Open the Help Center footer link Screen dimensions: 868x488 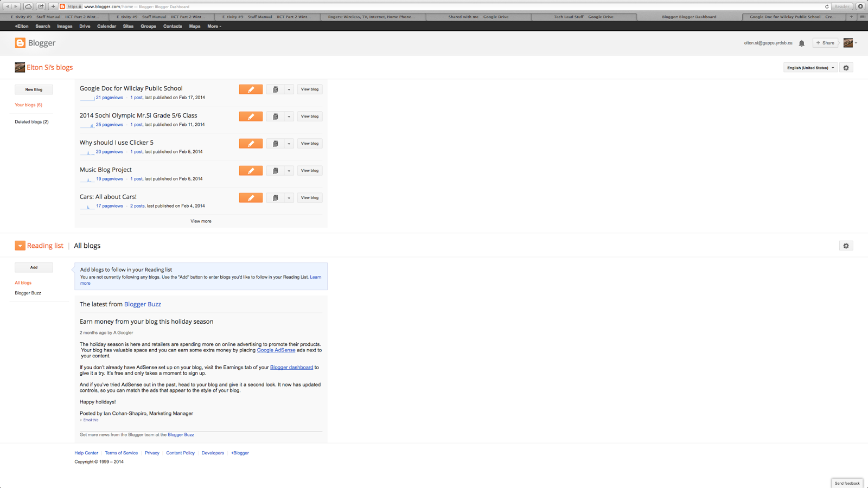tap(86, 453)
